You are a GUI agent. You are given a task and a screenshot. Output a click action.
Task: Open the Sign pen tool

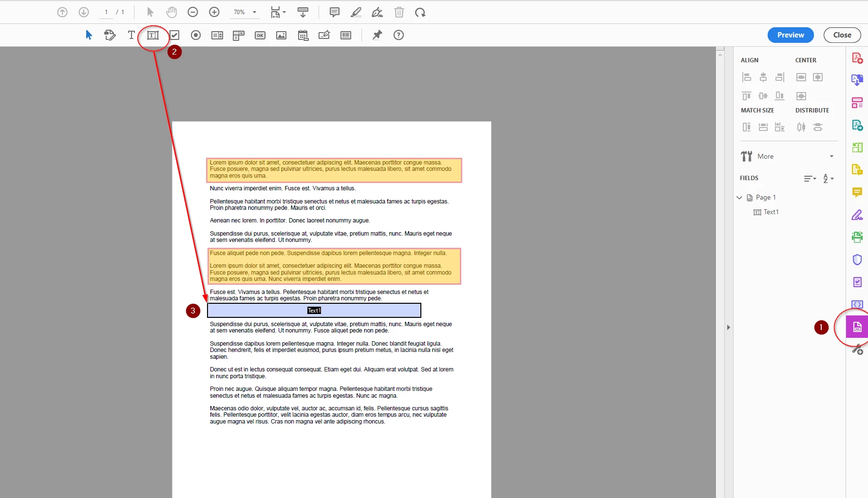pyautogui.click(x=377, y=12)
